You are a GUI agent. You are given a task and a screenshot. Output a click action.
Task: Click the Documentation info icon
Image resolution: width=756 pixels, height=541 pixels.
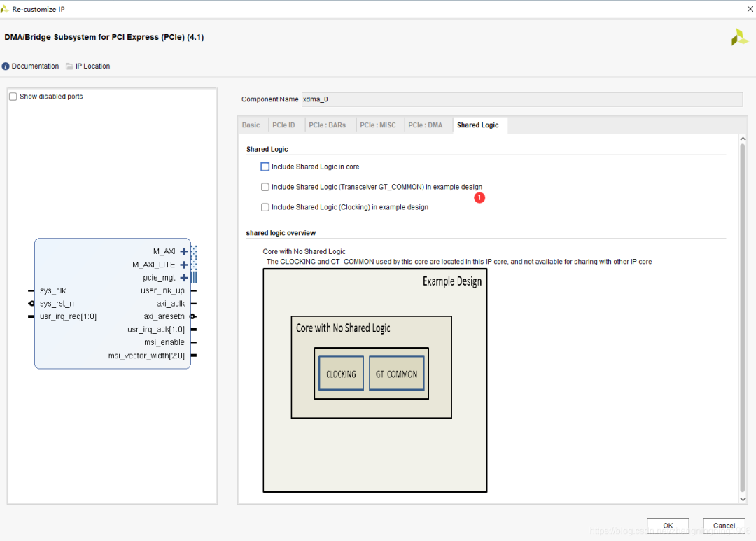[6, 66]
